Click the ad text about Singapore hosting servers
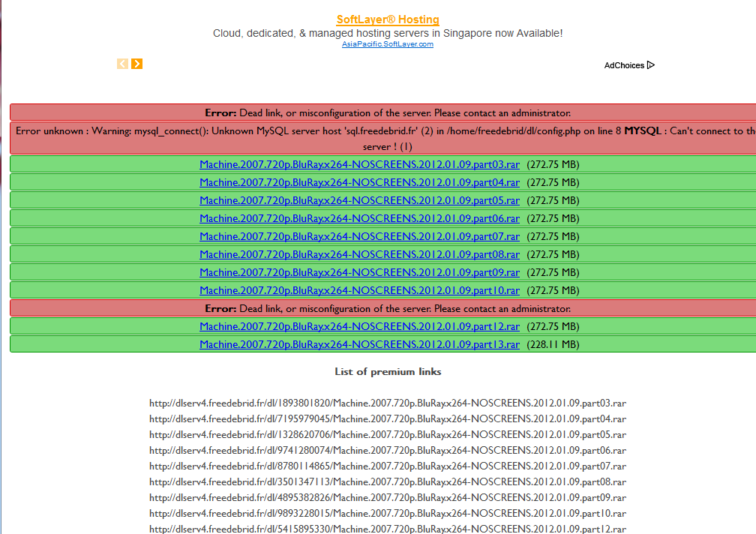 [388, 33]
